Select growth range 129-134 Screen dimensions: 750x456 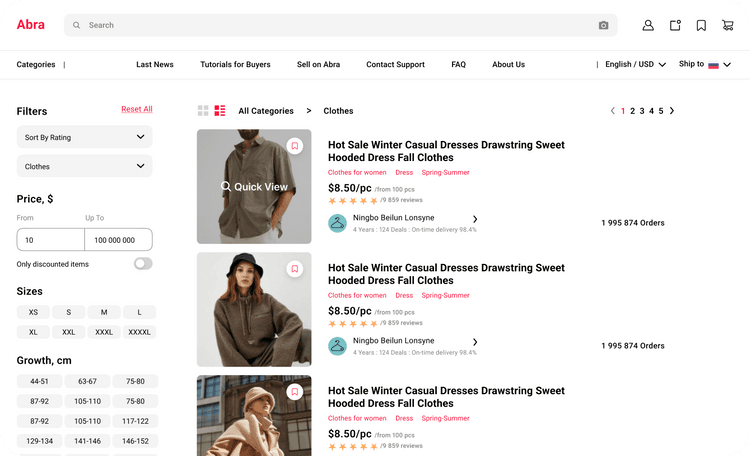coord(39,441)
